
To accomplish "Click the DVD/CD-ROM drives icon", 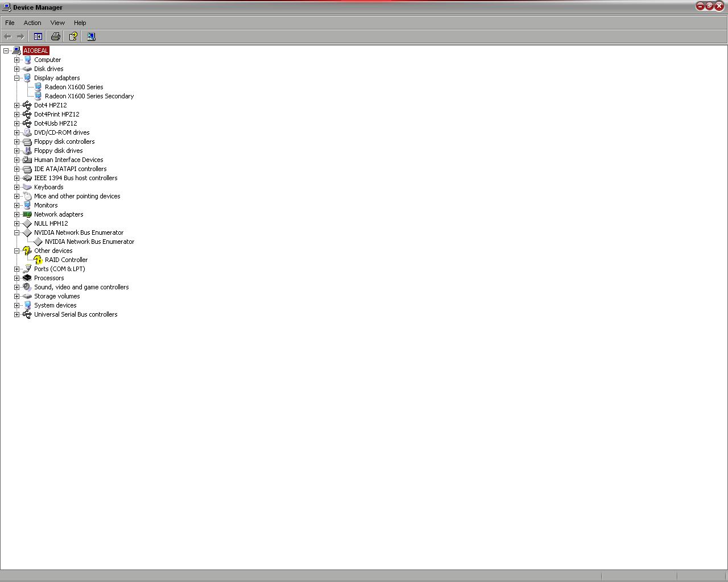I will point(27,132).
